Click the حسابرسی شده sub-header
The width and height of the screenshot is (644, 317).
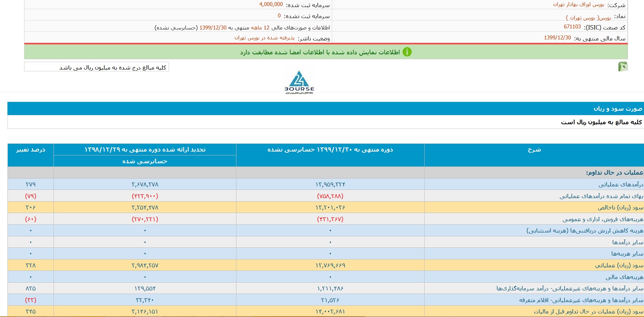145,161
